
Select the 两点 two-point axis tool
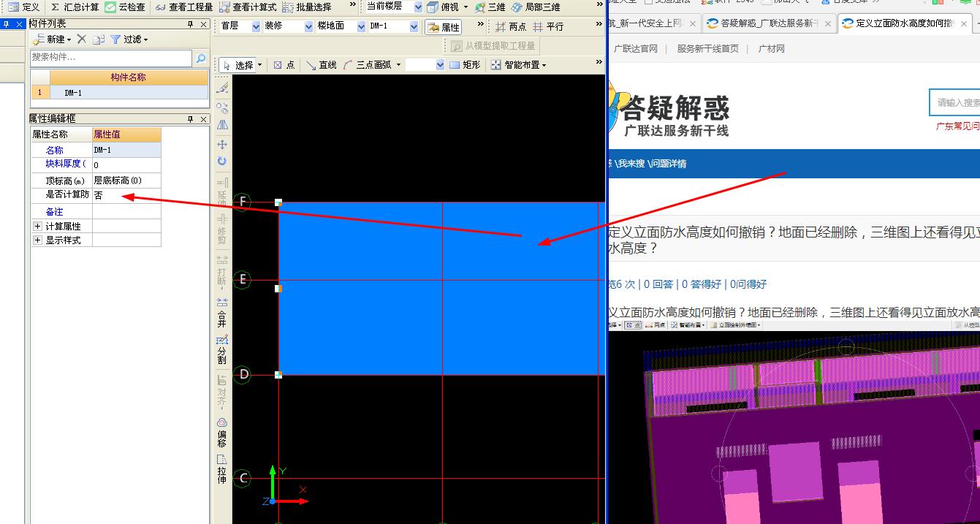[x=510, y=26]
